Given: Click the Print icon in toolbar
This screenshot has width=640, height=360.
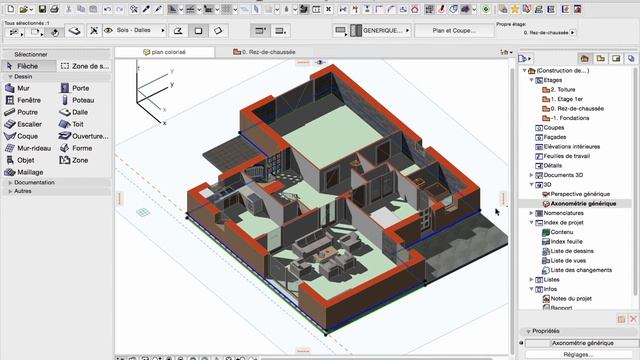Looking at the screenshot, I should [x=54, y=9].
